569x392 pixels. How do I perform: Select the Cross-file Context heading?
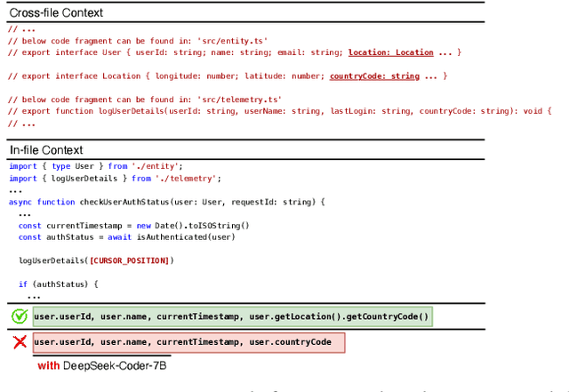click(56, 13)
